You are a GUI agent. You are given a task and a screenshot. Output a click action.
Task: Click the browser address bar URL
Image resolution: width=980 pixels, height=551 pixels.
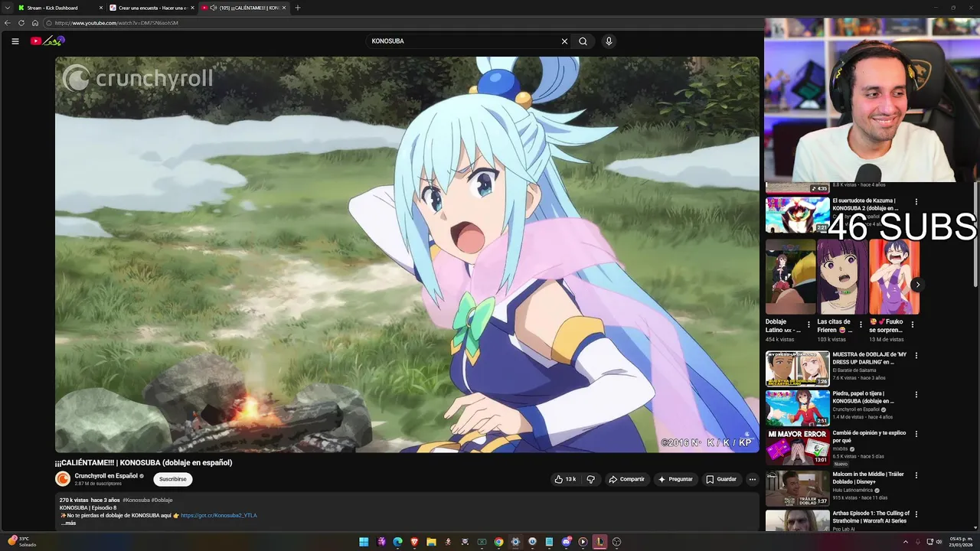pyautogui.click(x=116, y=23)
